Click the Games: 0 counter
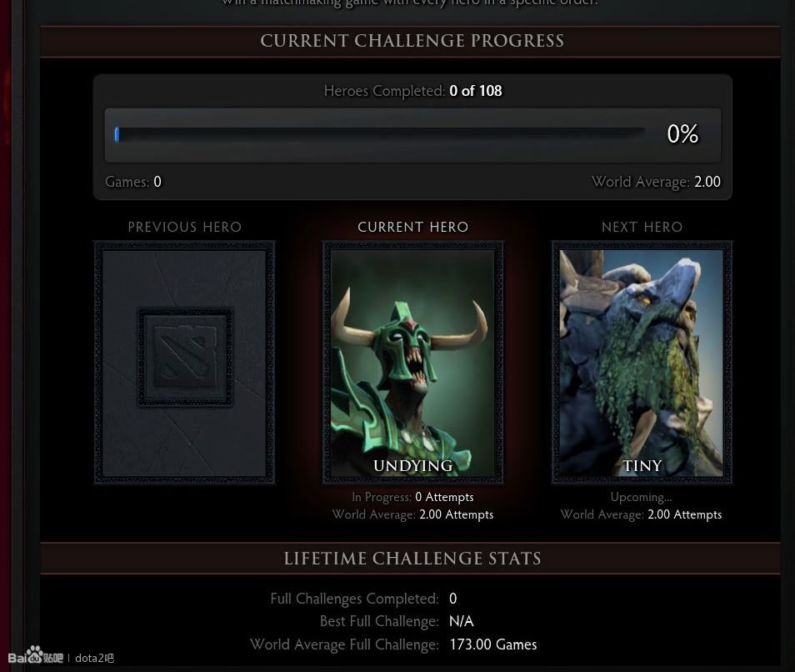 tap(132, 182)
